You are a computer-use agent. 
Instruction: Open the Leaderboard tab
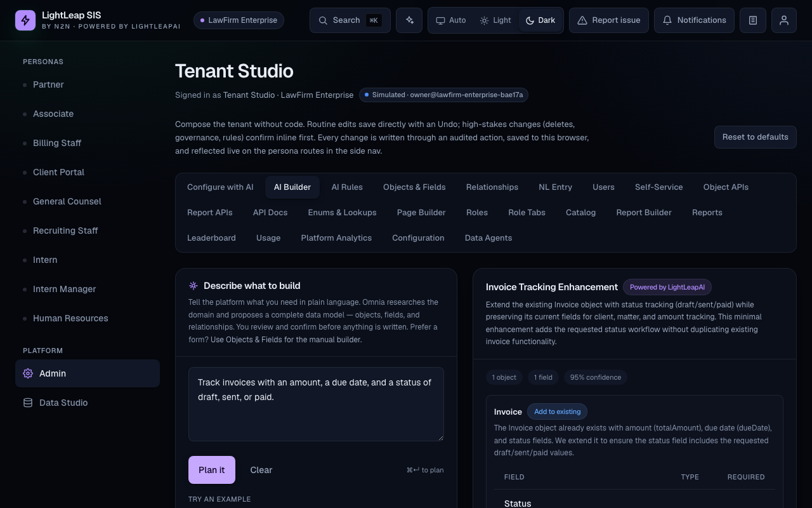[x=211, y=238]
